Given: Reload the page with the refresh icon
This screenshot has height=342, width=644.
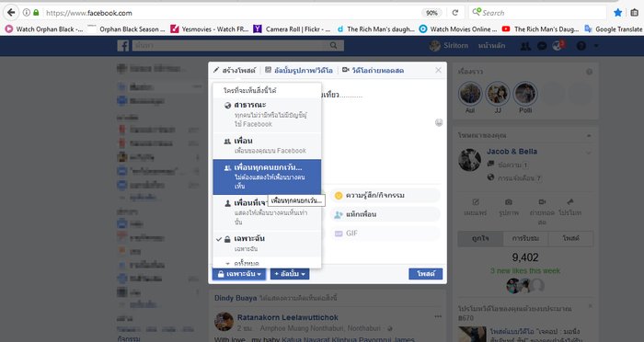Looking at the screenshot, I should 455,13.
